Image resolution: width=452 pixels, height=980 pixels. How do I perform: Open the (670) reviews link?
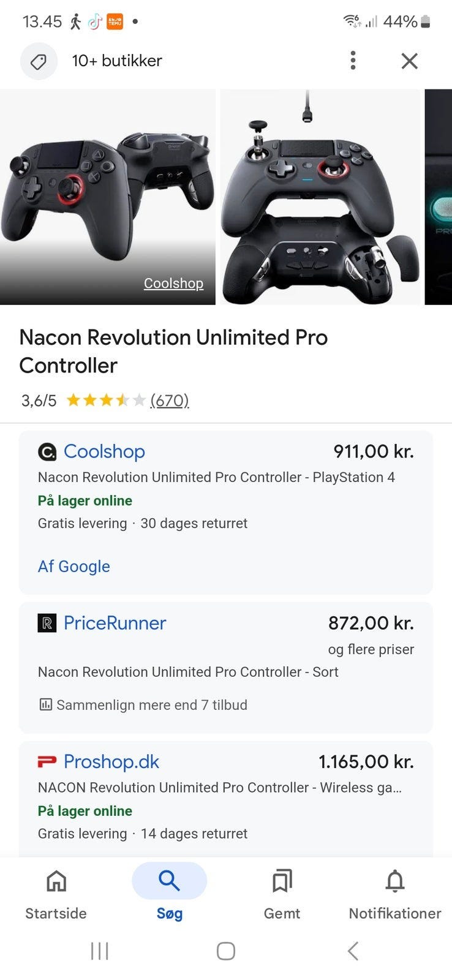170,401
